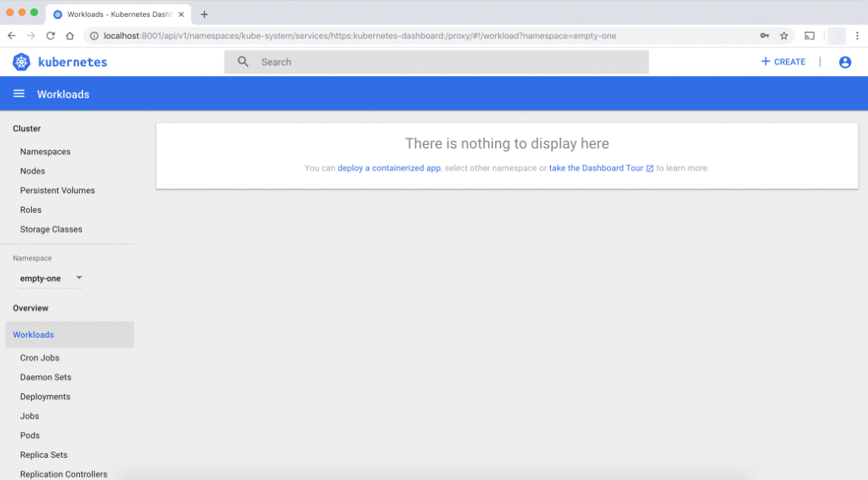Click the cast screen icon
Viewport: 868px width, 480px height.
pos(809,36)
